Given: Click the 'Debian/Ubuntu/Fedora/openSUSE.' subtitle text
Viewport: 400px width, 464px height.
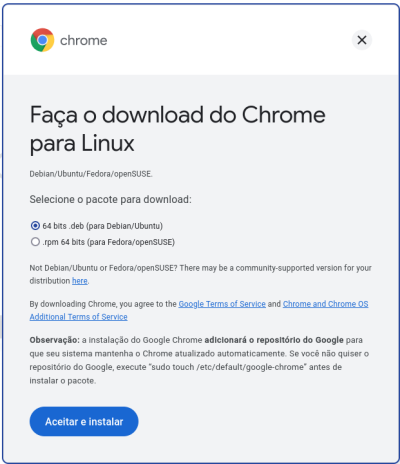Looking at the screenshot, I should pyautogui.click(x=91, y=174).
